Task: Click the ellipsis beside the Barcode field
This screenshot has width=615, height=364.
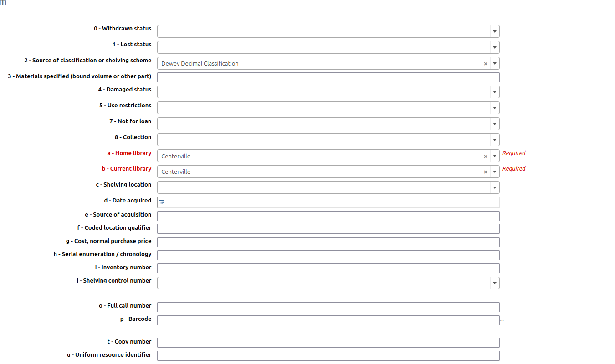Action: coord(502,320)
